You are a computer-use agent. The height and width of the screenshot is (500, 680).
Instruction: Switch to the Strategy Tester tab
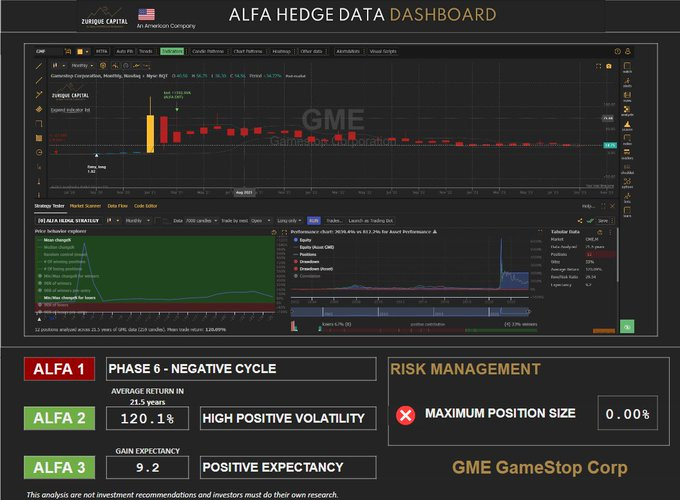[x=49, y=206]
